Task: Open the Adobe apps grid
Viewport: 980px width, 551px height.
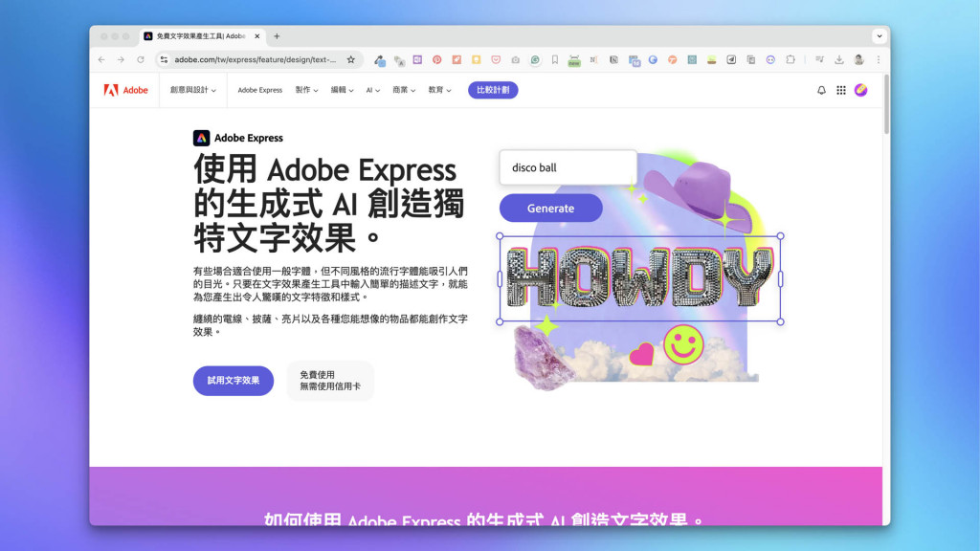Action: (x=841, y=90)
